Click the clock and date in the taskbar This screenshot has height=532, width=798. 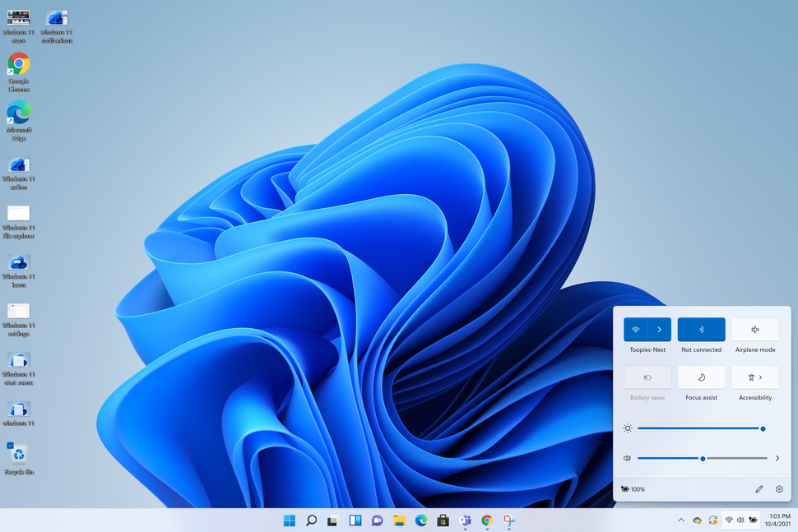pyautogui.click(x=777, y=520)
